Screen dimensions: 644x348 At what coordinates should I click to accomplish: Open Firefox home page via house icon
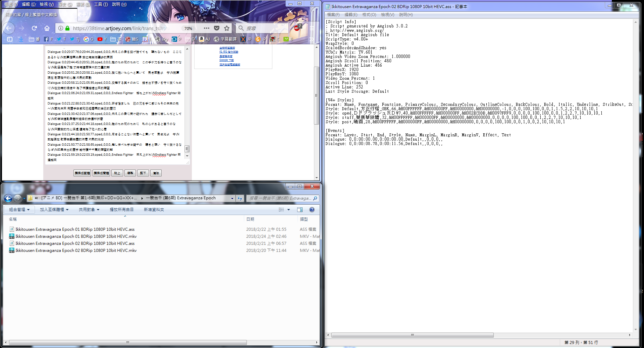click(47, 28)
